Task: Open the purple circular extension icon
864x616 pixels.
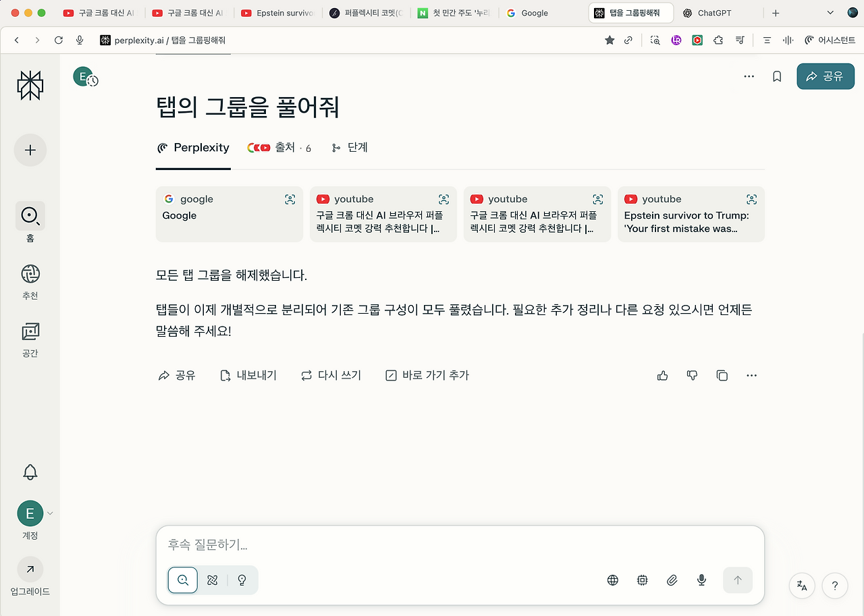Action: tap(676, 40)
